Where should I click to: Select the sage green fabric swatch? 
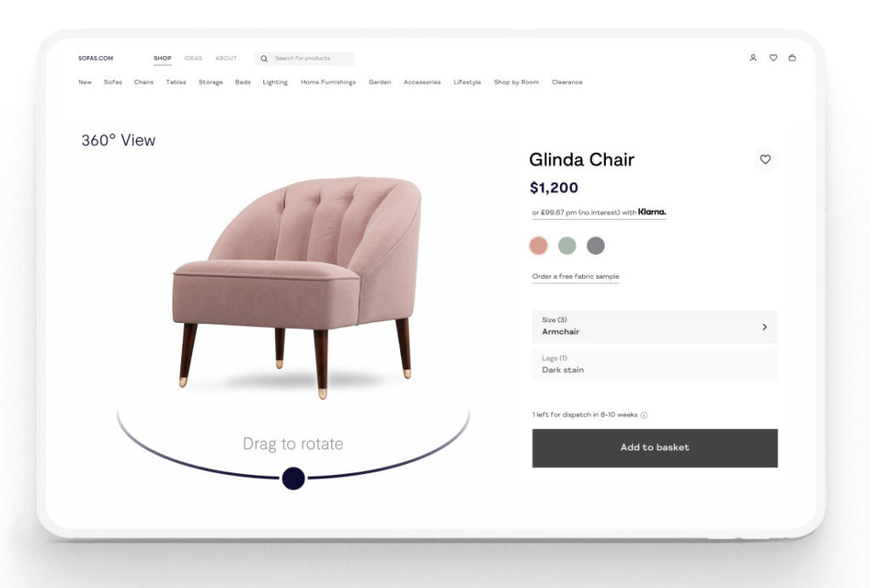pyautogui.click(x=567, y=246)
